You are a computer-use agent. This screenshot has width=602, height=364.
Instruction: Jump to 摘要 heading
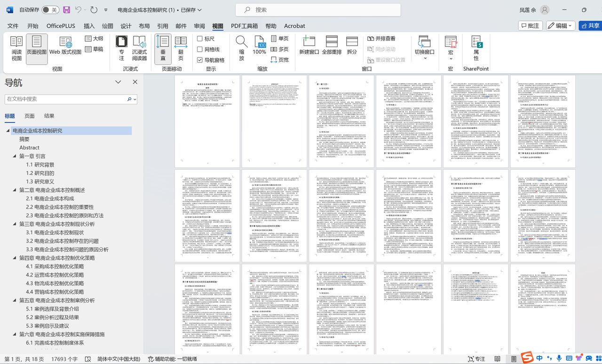point(24,139)
